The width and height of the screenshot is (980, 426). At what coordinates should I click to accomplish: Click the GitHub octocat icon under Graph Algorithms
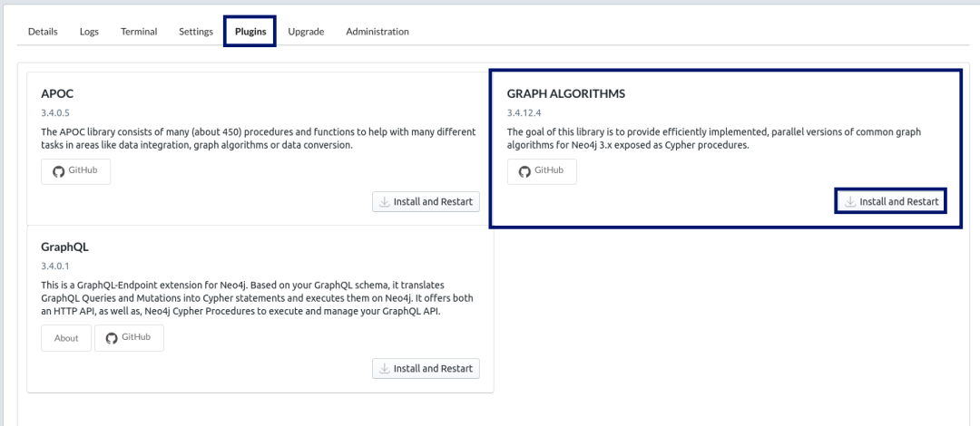pyautogui.click(x=524, y=172)
